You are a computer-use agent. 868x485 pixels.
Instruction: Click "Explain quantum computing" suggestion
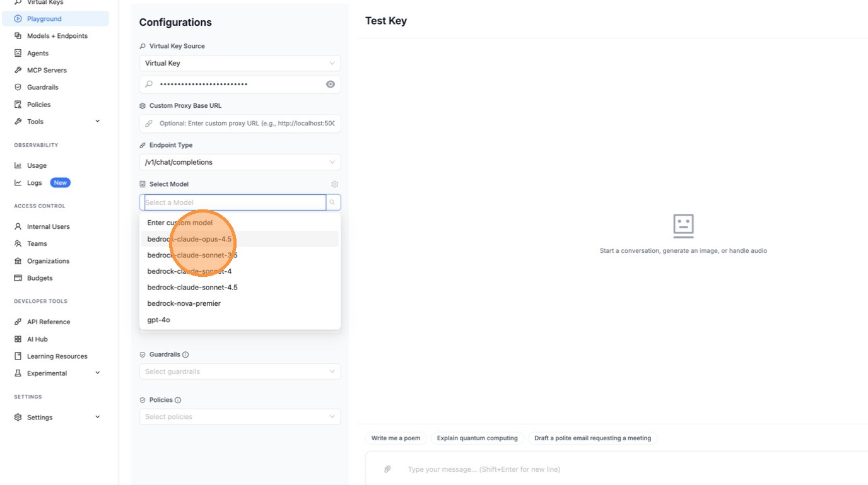(x=477, y=438)
